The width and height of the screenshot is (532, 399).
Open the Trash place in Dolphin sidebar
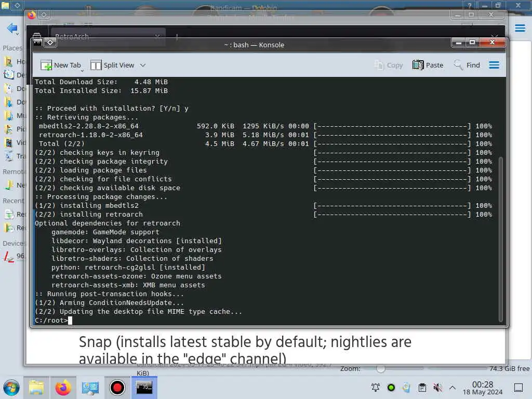pos(14,156)
